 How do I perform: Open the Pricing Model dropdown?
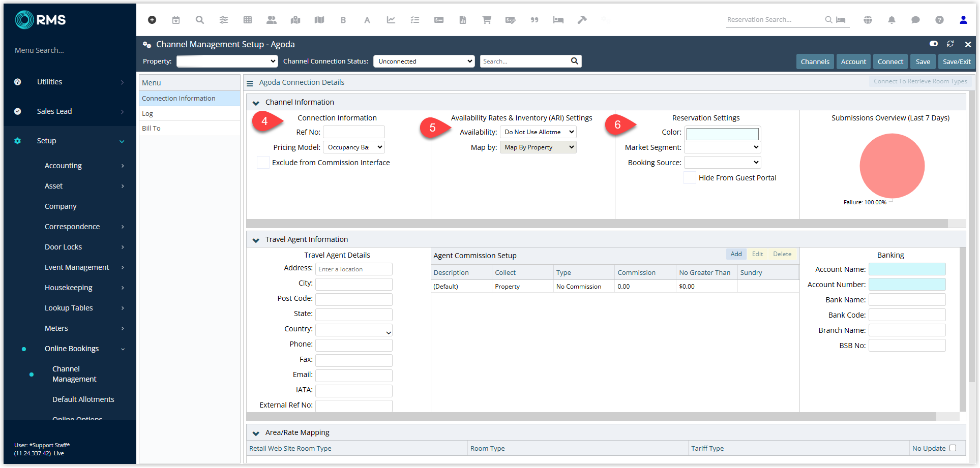click(354, 147)
